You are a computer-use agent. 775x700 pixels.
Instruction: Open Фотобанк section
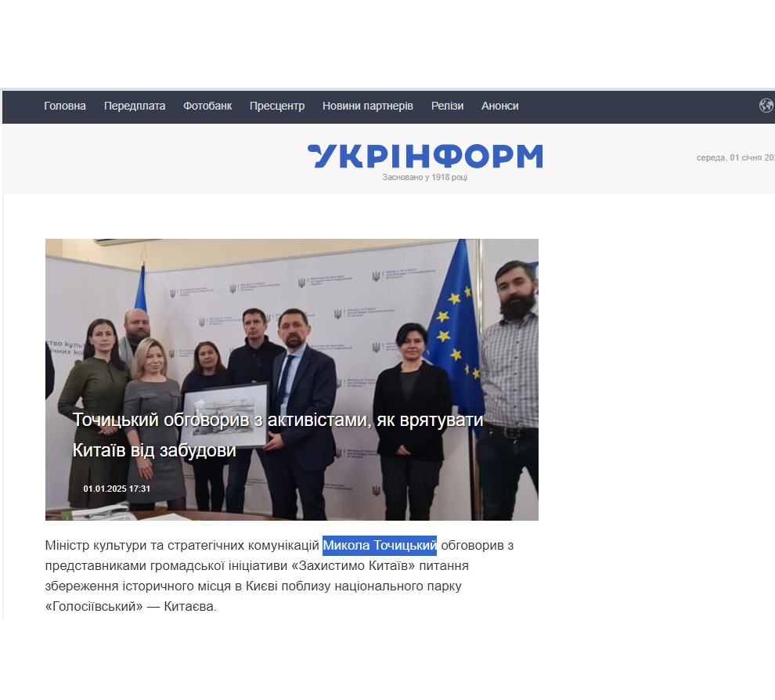click(x=207, y=106)
